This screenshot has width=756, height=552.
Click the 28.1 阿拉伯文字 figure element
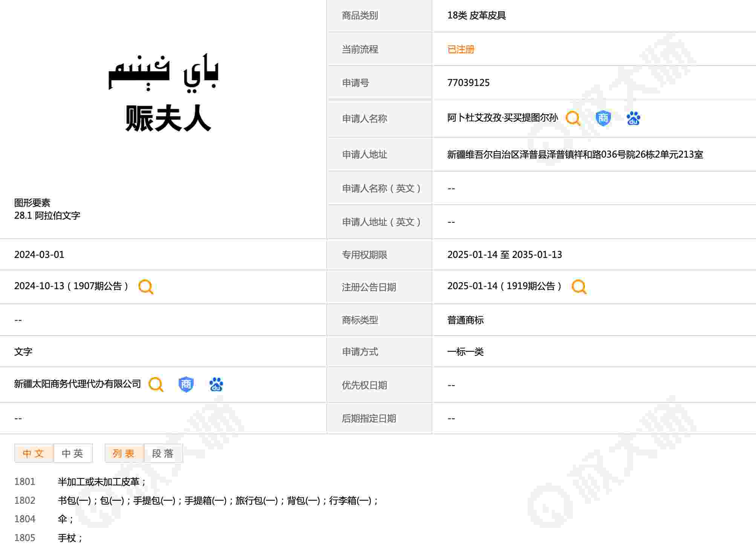(x=47, y=216)
